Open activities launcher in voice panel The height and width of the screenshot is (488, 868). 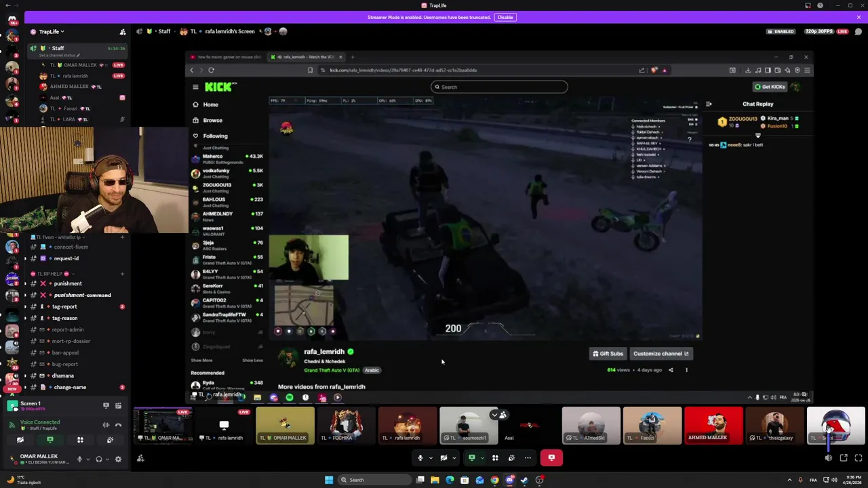[80, 440]
